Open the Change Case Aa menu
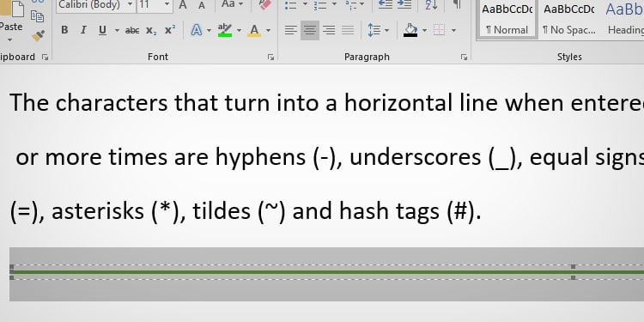644x322 pixels. click(x=232, y=4)
